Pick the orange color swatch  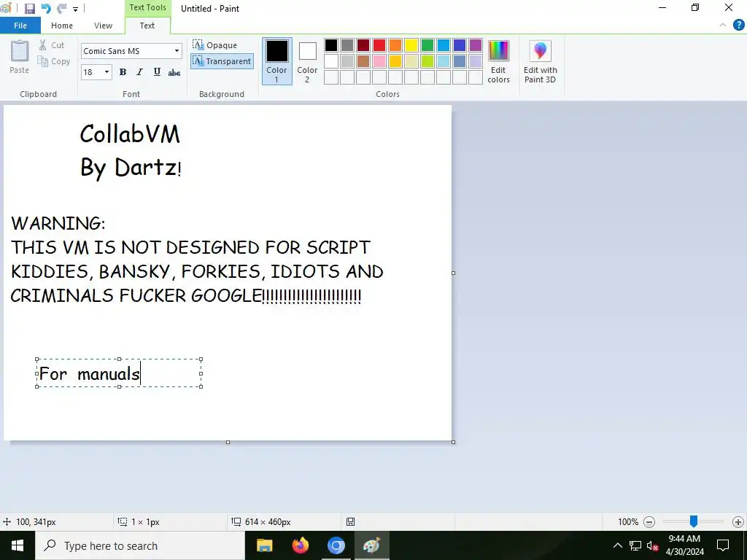[x=395, y=45]
